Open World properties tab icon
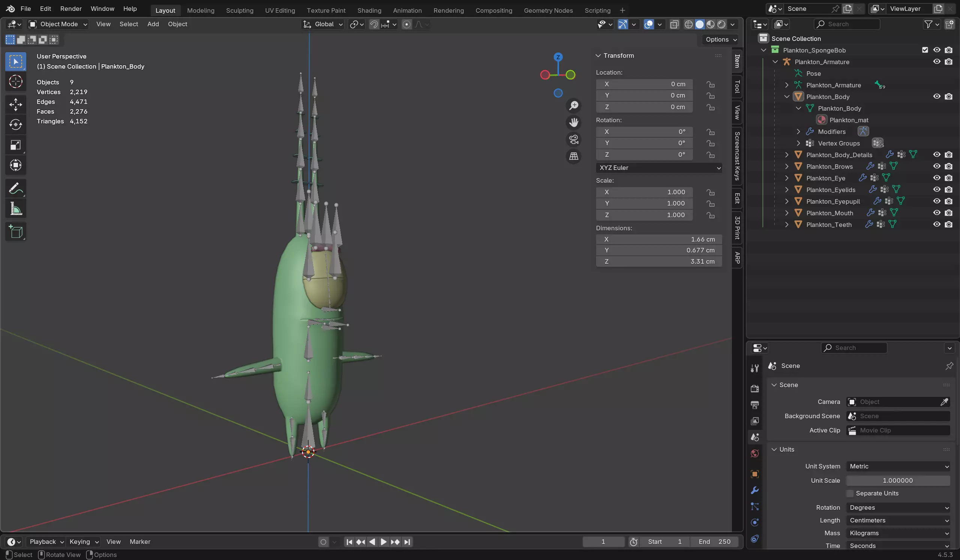Screen dimensions: 960x560 755,453
